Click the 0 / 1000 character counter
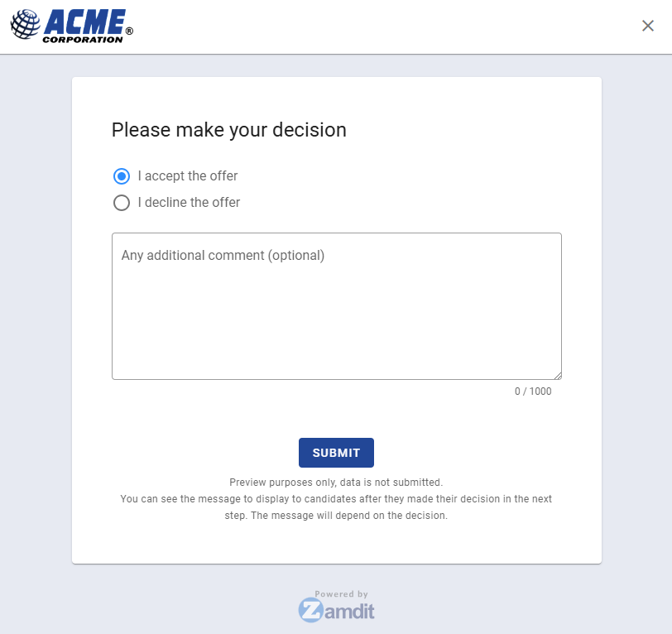 (x=532, y=391)
